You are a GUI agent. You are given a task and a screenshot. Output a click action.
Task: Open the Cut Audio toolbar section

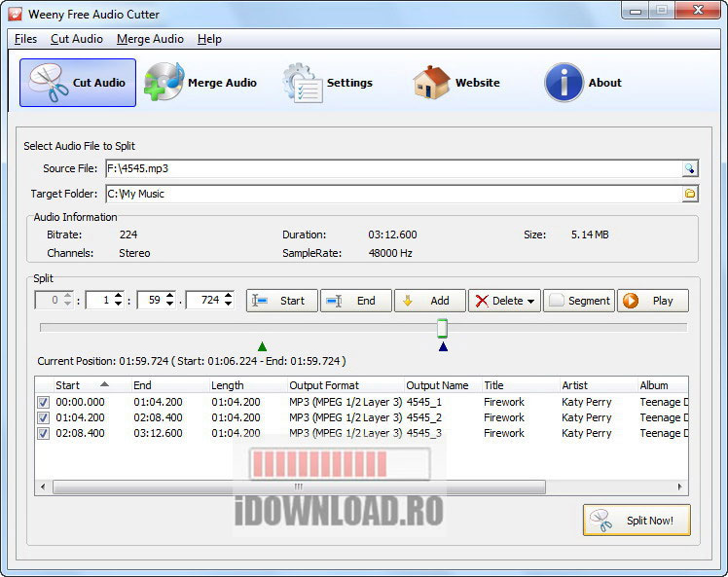click(x=78, y=83)
